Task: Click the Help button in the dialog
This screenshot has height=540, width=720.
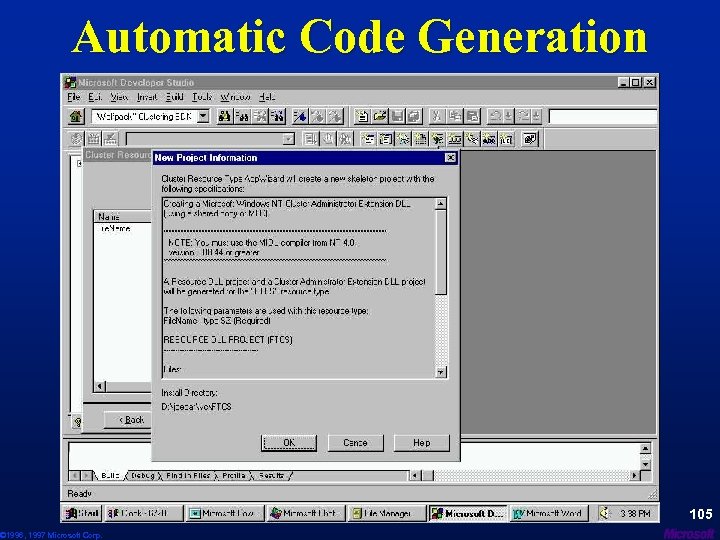Action: coord(422,443)
